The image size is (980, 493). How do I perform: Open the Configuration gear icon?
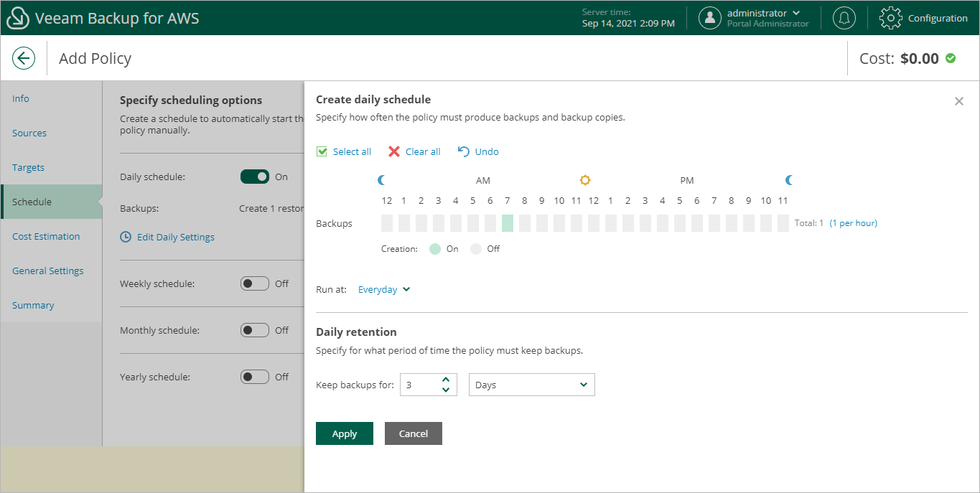(x=890, y=18)
